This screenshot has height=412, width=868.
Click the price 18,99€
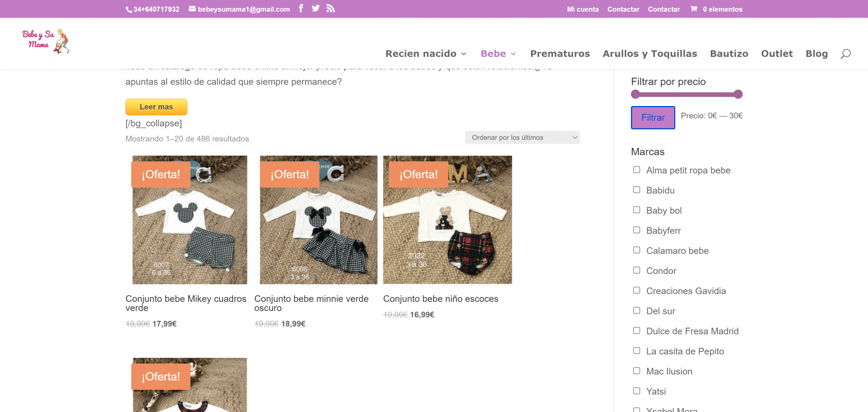point(293,324)
